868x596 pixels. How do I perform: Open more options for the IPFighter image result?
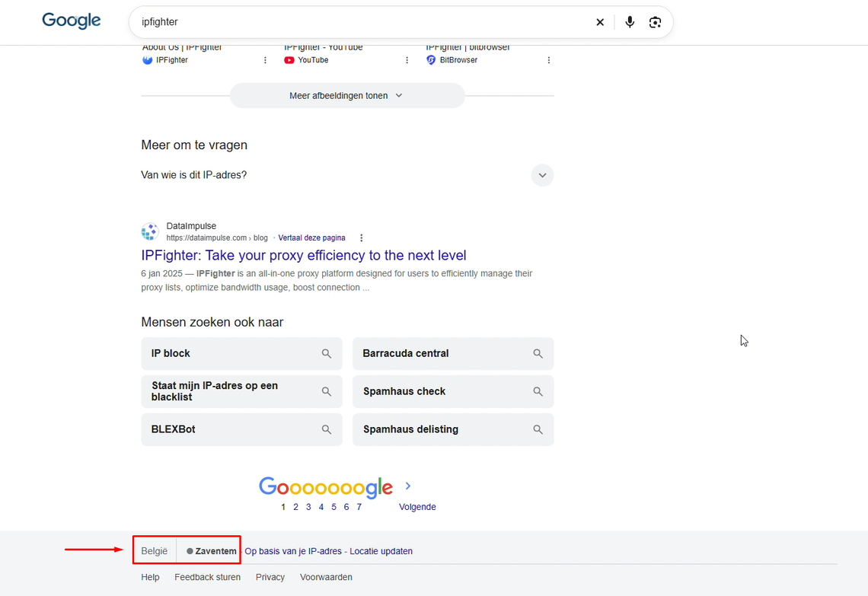[265, 60]
